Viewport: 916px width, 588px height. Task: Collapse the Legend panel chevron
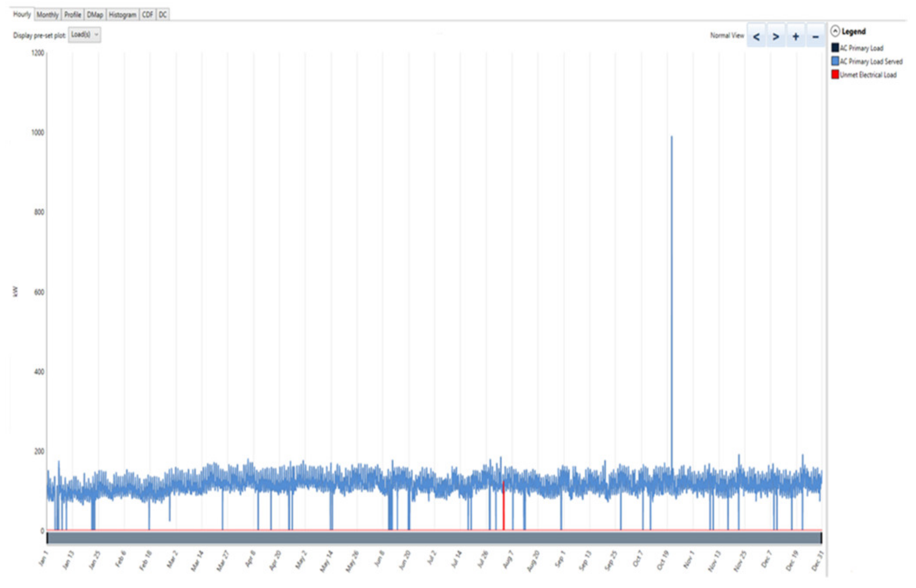835,31
